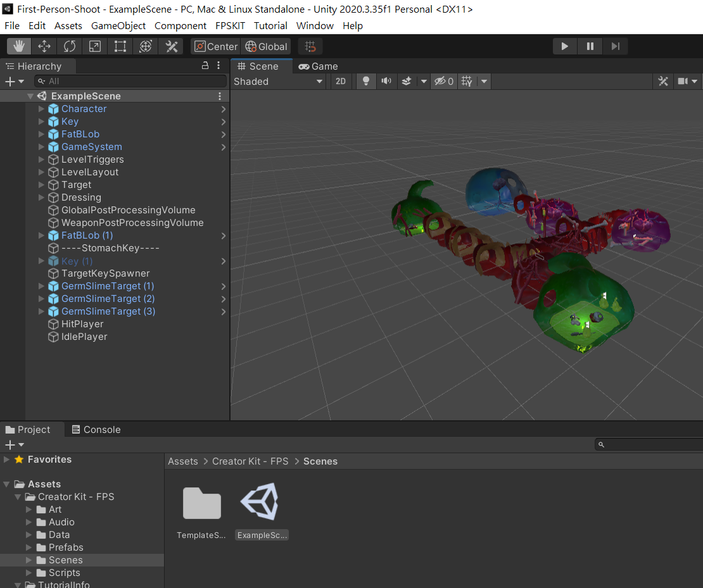Open Scene view component editor tools

(663, 81)
